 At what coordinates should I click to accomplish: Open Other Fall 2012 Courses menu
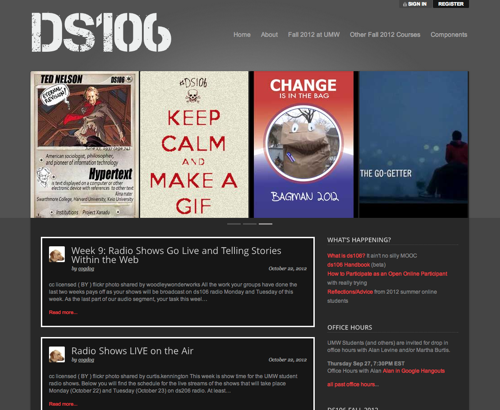point(385,35)
